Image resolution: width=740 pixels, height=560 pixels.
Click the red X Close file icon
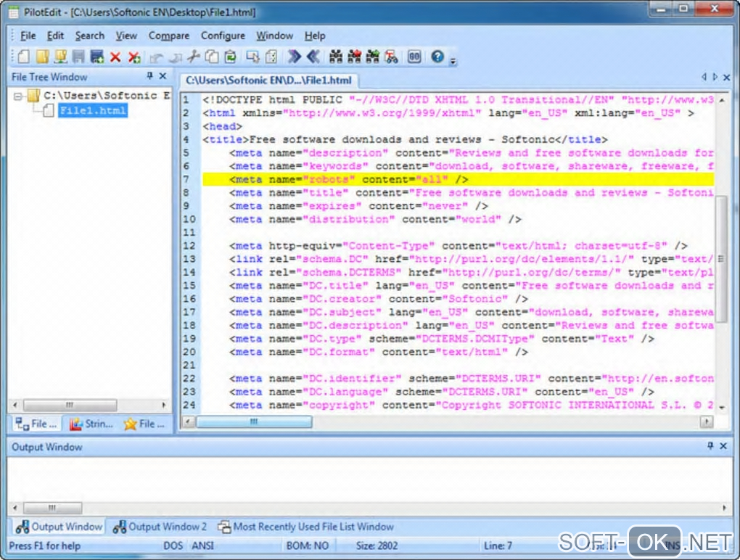115,57
